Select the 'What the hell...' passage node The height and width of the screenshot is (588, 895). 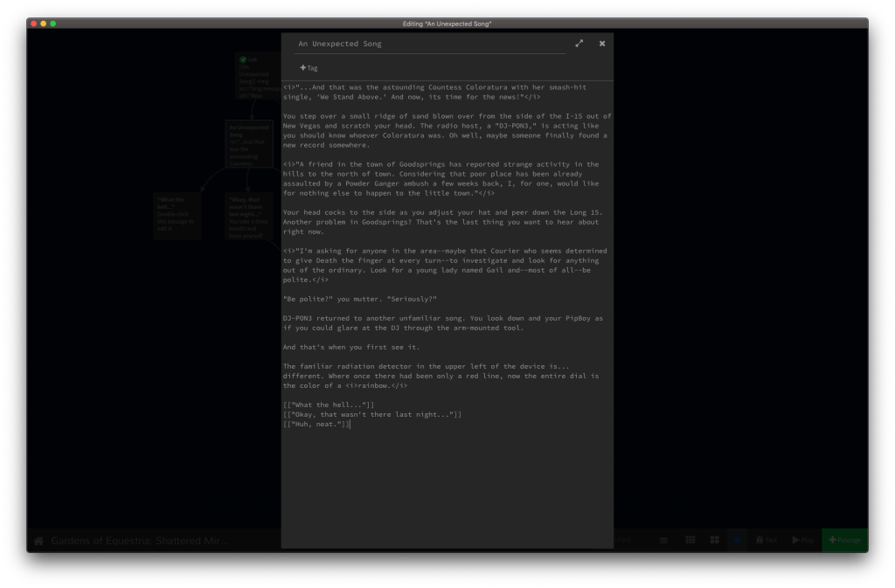click(x=177, y=216)
